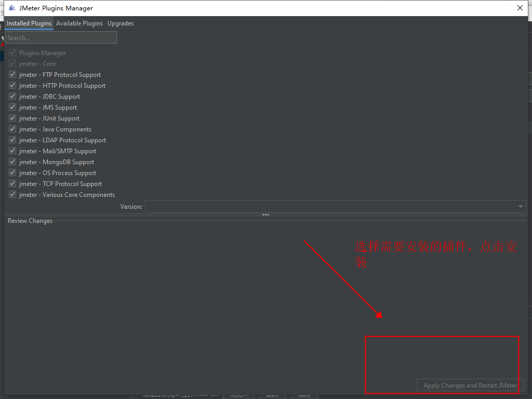
Task: Uncheck jmeter - FTP Protocol Support
Action: click(x=12, y=74)
